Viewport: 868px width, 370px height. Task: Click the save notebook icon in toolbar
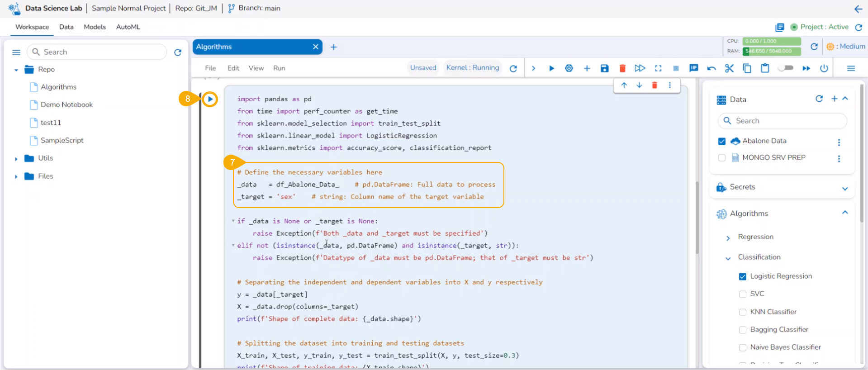pyautogui.click(x=604, y=68)
